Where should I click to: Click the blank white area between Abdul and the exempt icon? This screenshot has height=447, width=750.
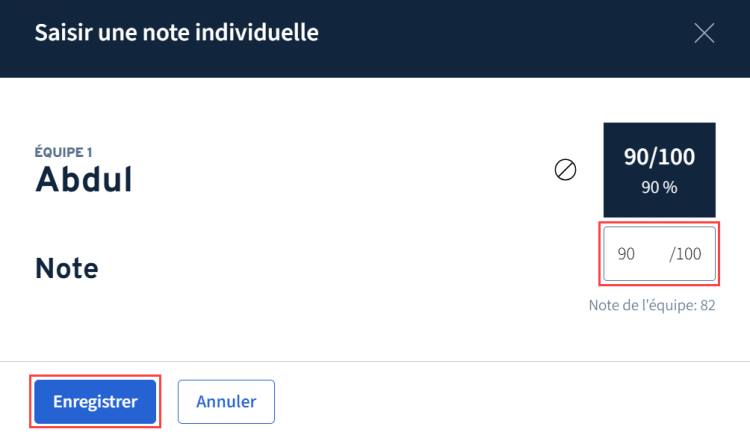coord(350,180)
